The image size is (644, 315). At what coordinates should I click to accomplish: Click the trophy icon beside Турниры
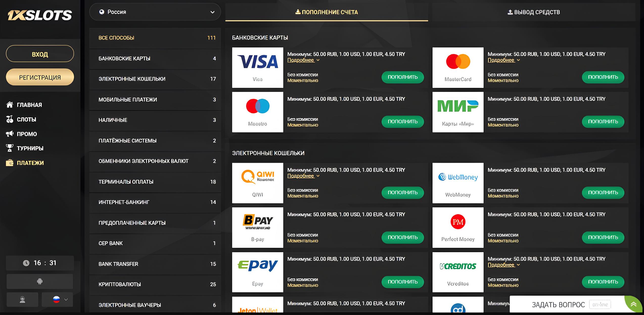tap(10, 148)
